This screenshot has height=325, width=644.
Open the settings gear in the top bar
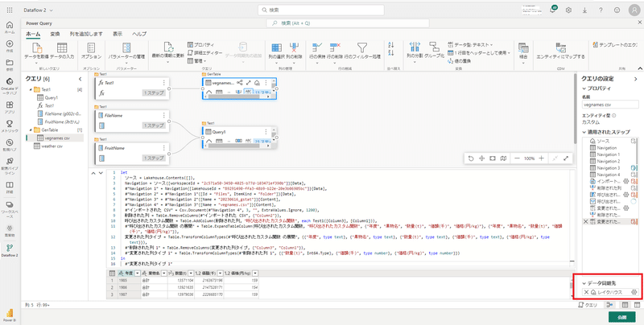tap(569, 10)
